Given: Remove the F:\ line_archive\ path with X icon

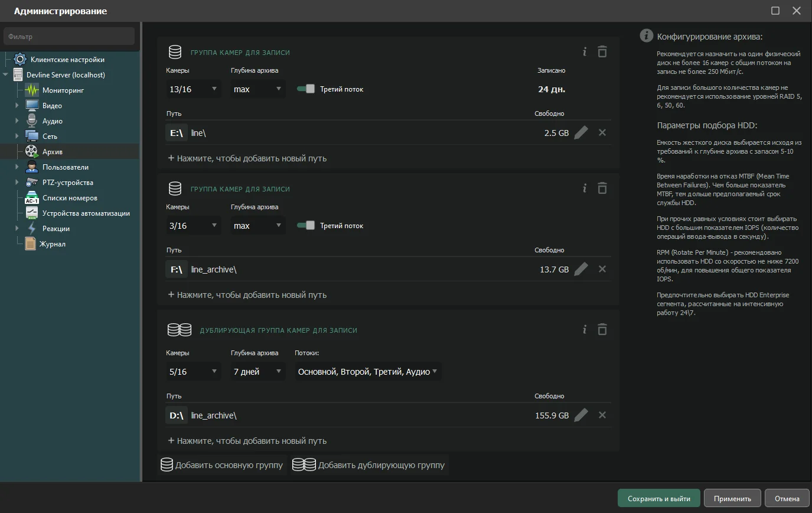Looking at the screenshot, I should click(x=602, y=270).
